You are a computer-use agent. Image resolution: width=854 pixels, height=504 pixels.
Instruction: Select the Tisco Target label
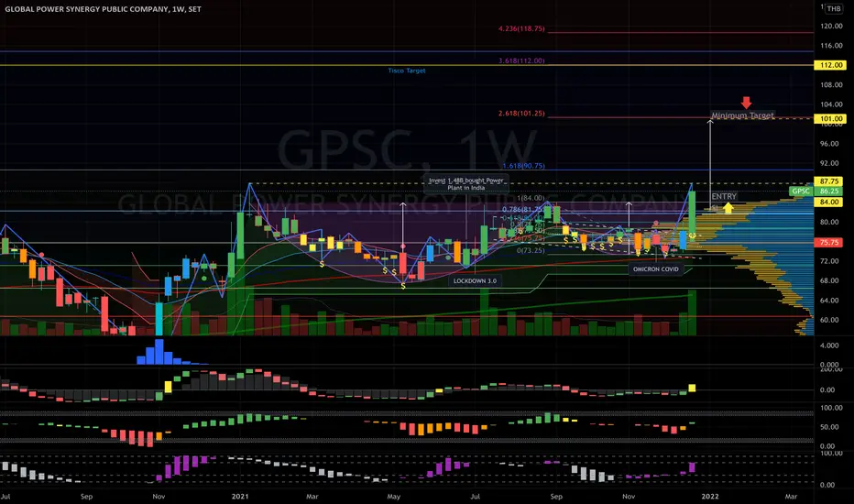pos(407,71)
